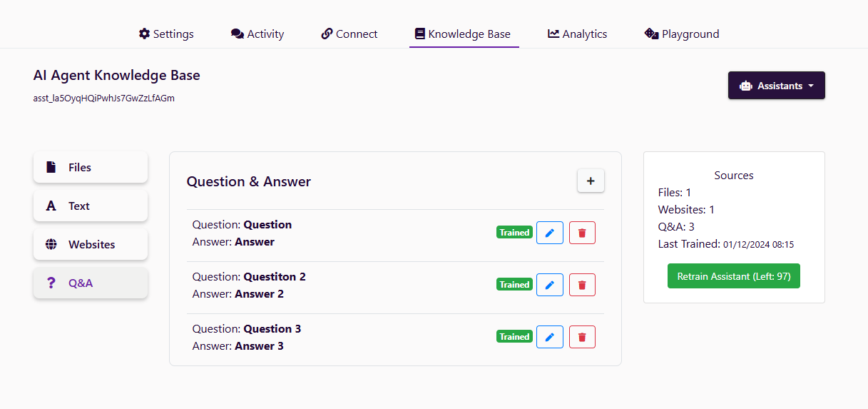Viewport: 868px width, 409px height.
Task: Open the Analytics tab
Action: pos(578,34)
